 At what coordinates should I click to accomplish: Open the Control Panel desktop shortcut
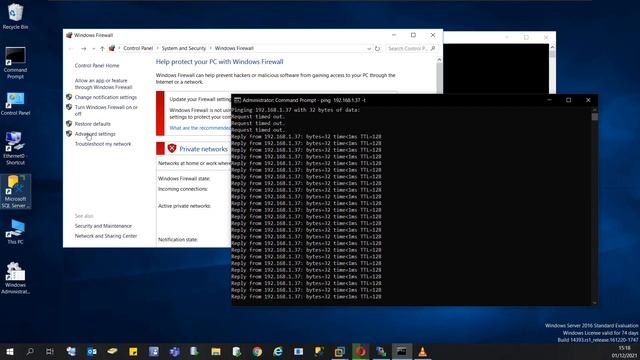16,104
